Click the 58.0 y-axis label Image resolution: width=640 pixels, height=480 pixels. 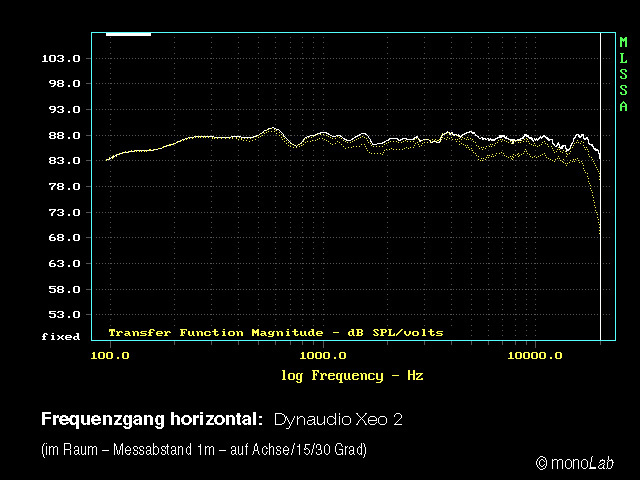click(64, 289)
